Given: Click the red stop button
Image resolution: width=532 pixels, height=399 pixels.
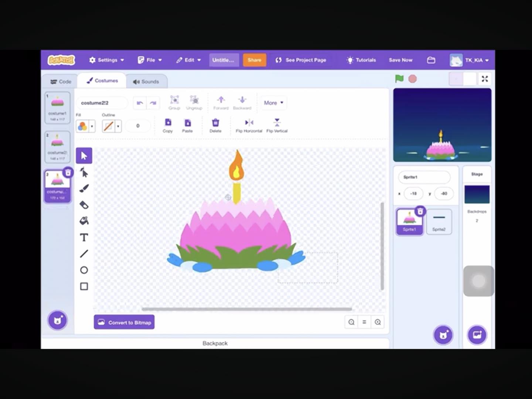Looking at the screenshot, I should click(413, 79).
